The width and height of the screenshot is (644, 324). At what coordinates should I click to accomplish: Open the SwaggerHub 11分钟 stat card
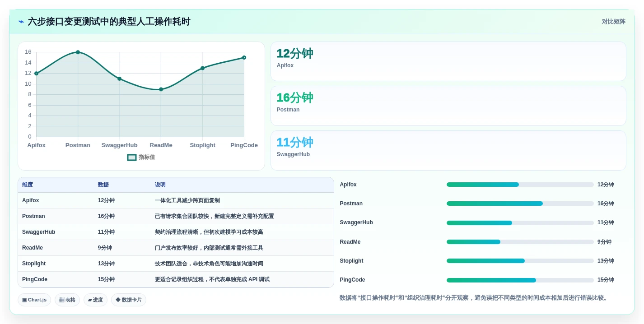pos(448,150)
